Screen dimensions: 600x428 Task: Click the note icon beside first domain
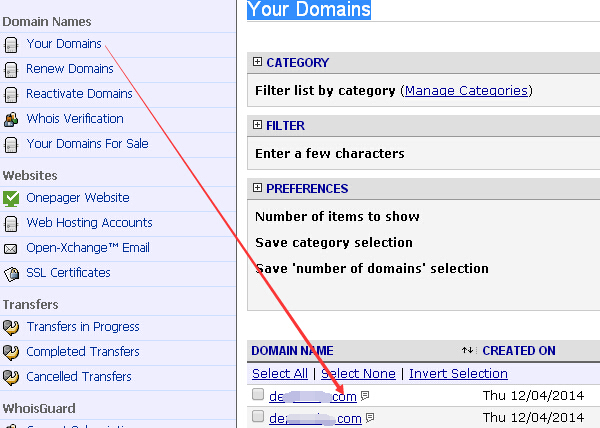click(365, 397)
